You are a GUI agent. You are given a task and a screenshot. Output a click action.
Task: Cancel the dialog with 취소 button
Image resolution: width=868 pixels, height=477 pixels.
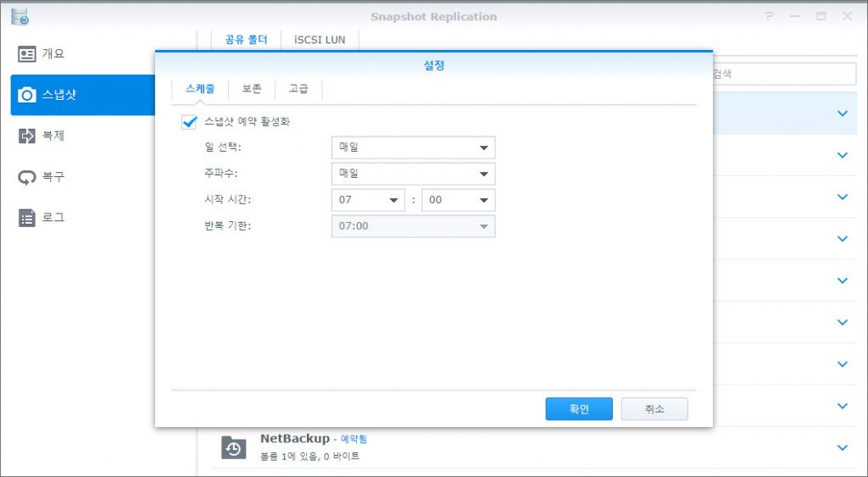coord(654,409)
